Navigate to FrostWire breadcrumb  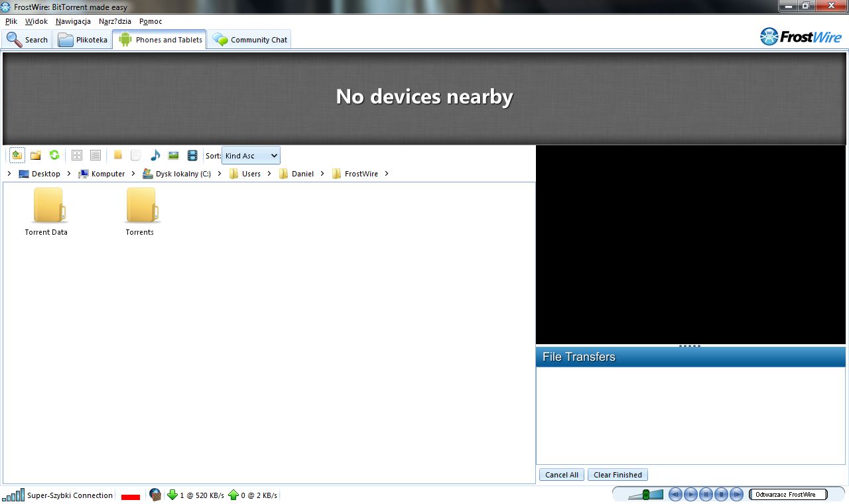pos(355,174)
